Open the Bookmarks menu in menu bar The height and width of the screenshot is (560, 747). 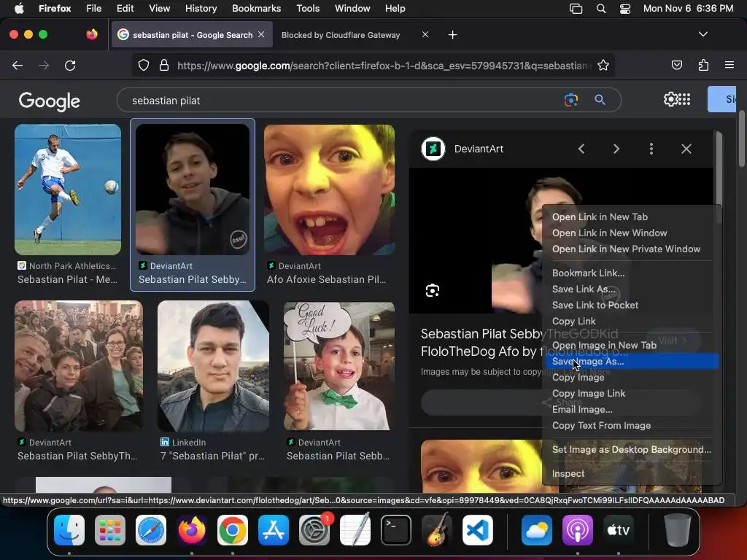click(256, 9)
